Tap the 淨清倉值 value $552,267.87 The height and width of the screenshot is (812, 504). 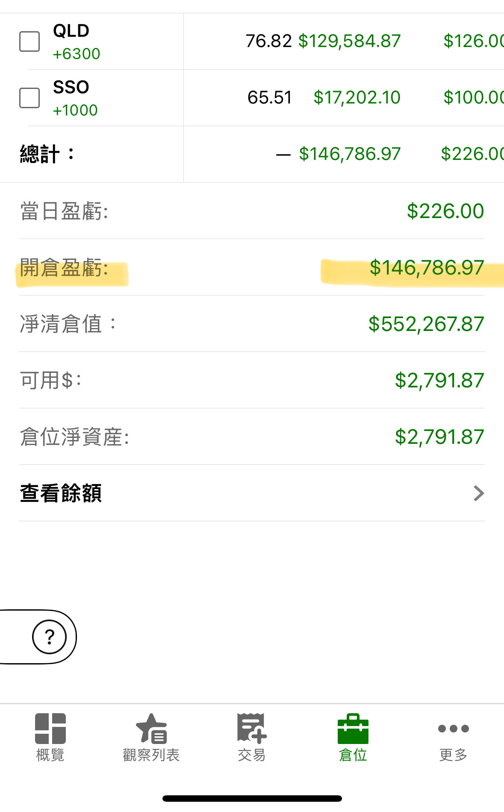(426, 324)
